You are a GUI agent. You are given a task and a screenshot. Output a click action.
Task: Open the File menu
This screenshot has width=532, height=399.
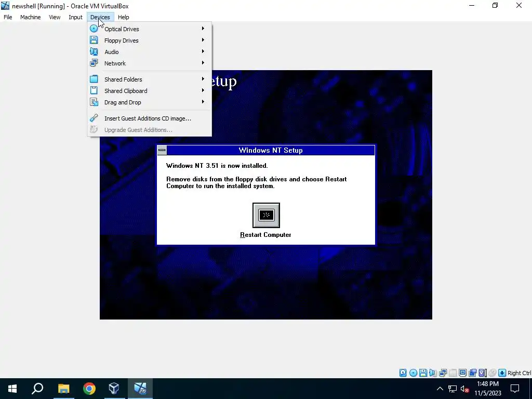pyautogui.click(x=8, y=17)
